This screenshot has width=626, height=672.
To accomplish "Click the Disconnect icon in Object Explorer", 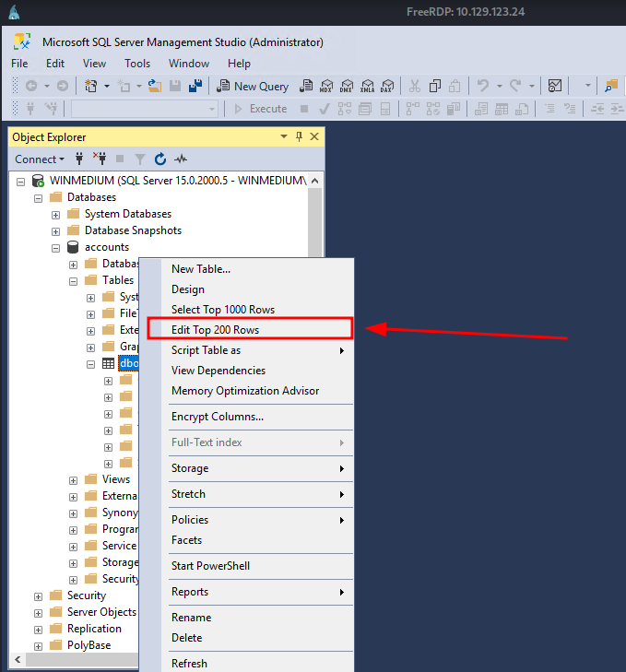I will [100, 159].
